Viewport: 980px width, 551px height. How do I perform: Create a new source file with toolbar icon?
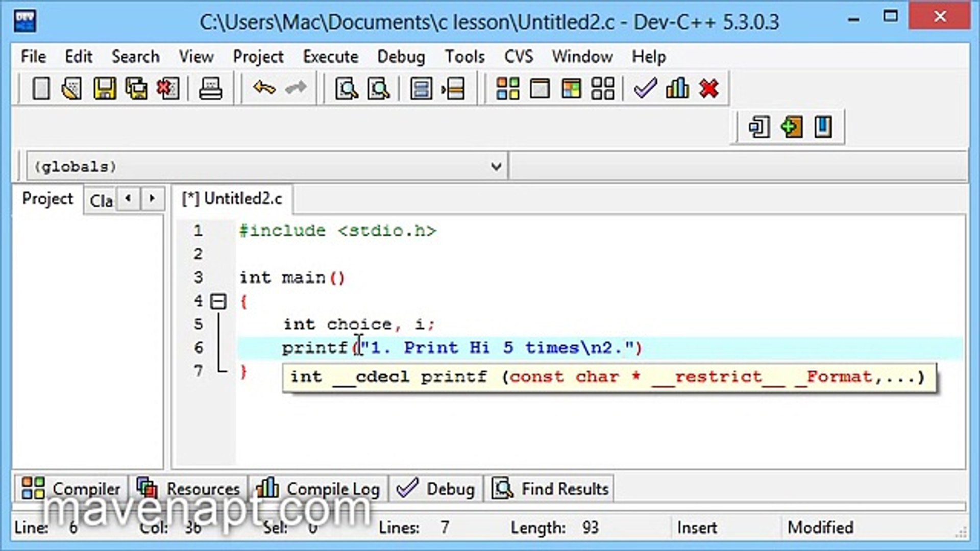click(41, 89)
